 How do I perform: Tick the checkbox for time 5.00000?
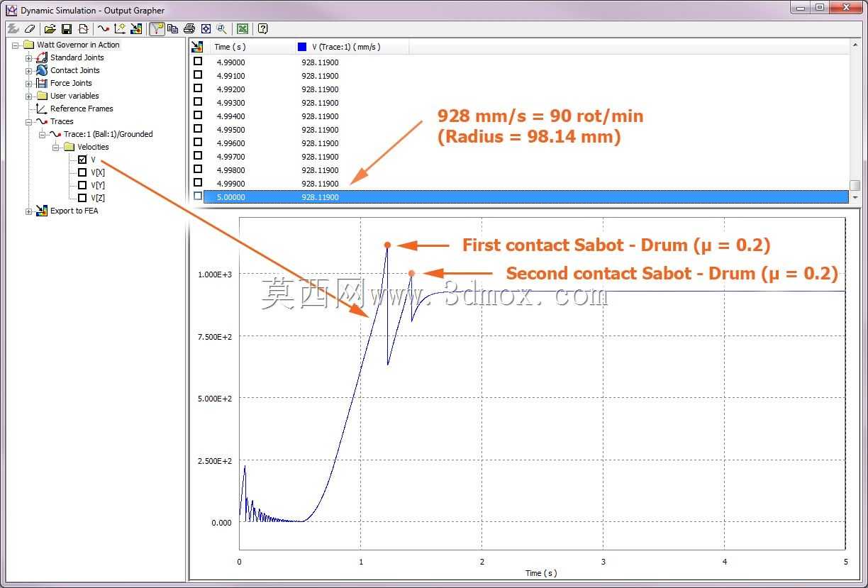tap(198, 196)
